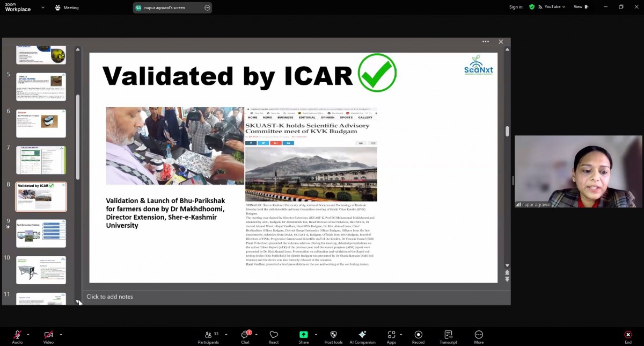Viewport: 644px width, 346px height.
Task: Go to previous slide double-arrow button
Action: coord(507,272)
